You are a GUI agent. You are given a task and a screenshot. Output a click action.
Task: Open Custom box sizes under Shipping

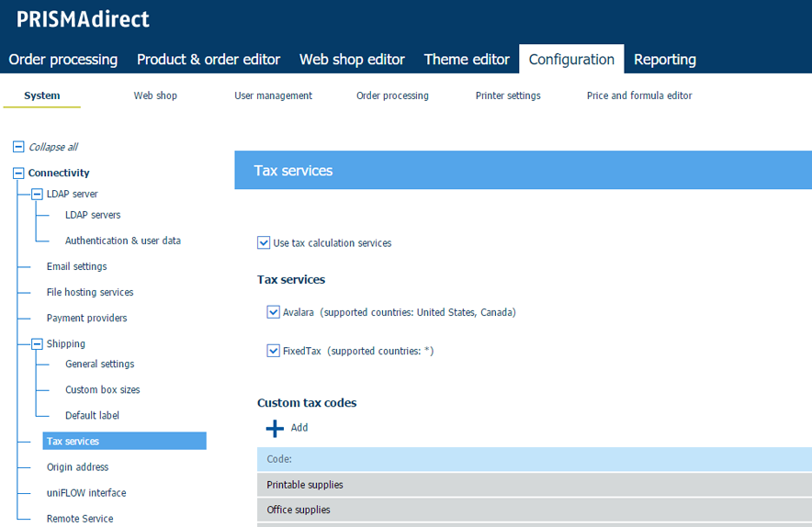coord(102,389)
